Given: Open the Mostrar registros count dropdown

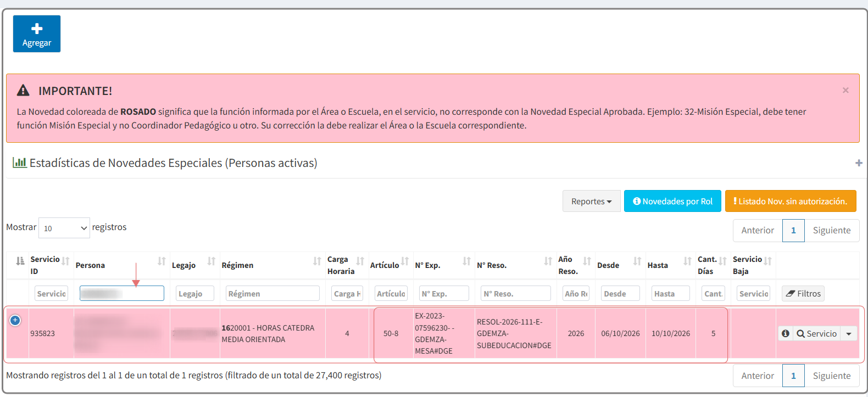Looking at the screenshot, I should point(64,228).
